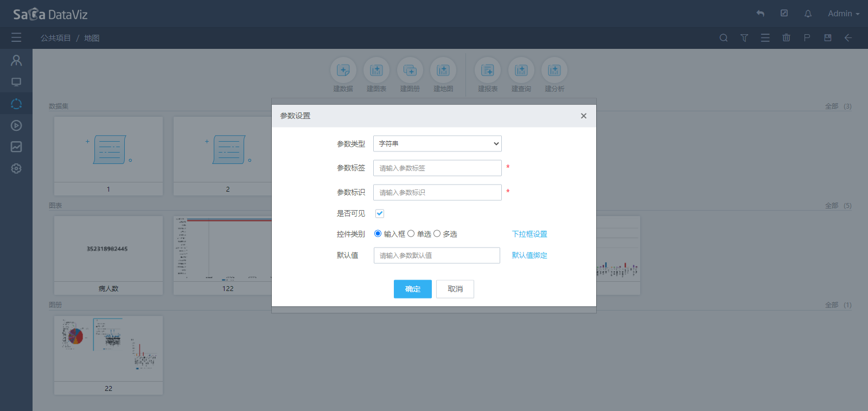Viewport: 868px width, 411px height.
Task: Toggle the 是否可见 checkbox
Action: pos(380,213)
